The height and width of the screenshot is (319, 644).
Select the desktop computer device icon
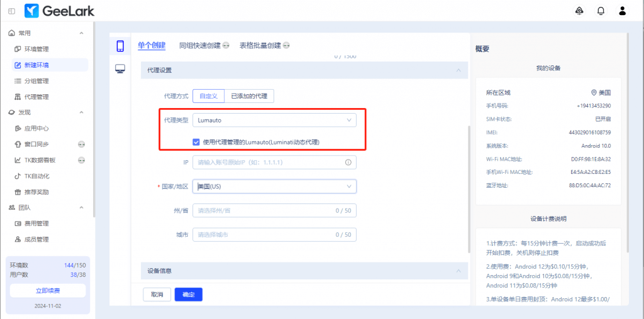coord(120,69)
